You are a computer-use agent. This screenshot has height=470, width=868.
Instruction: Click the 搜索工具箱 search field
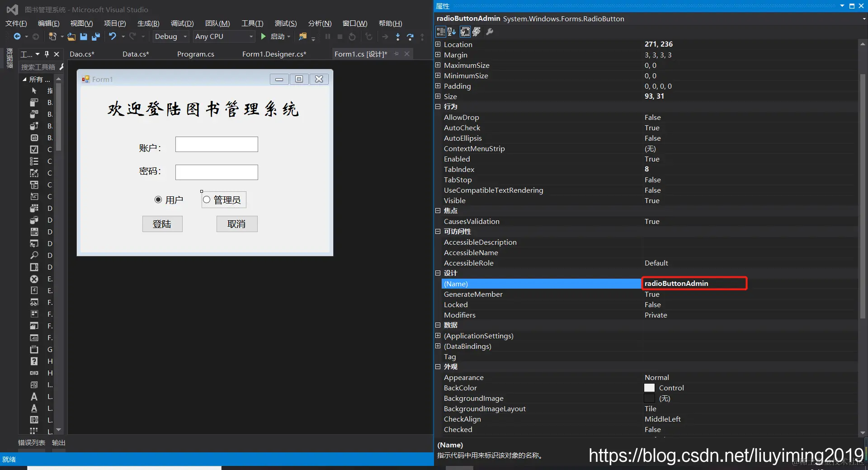tap(38, 67)
